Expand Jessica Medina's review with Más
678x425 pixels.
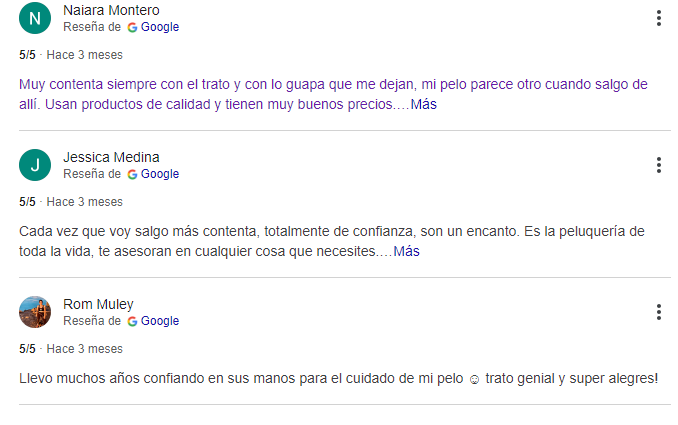click(406, 251)
